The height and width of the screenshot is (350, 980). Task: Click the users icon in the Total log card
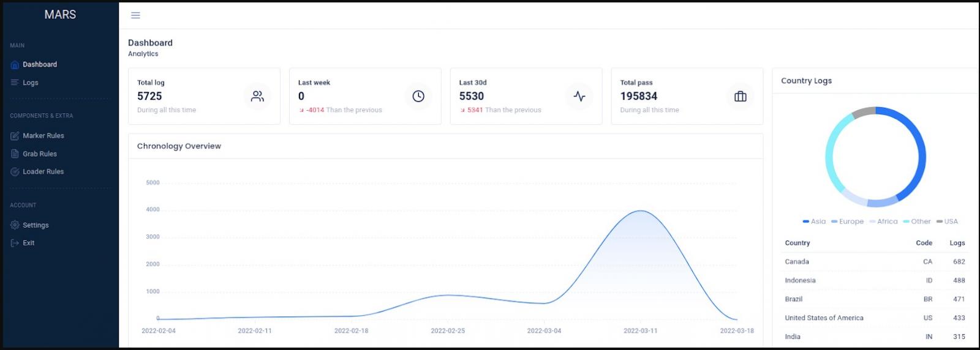[257, 96]
